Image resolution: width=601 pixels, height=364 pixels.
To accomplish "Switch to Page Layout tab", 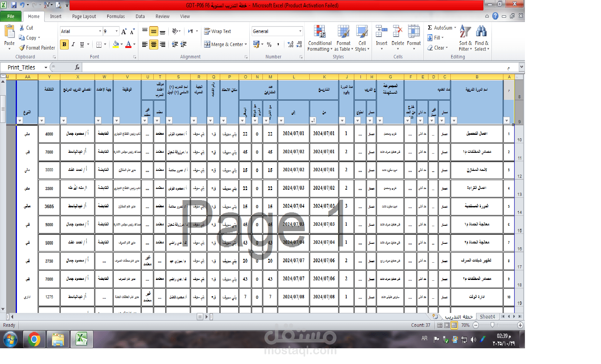I will point(84,17).
